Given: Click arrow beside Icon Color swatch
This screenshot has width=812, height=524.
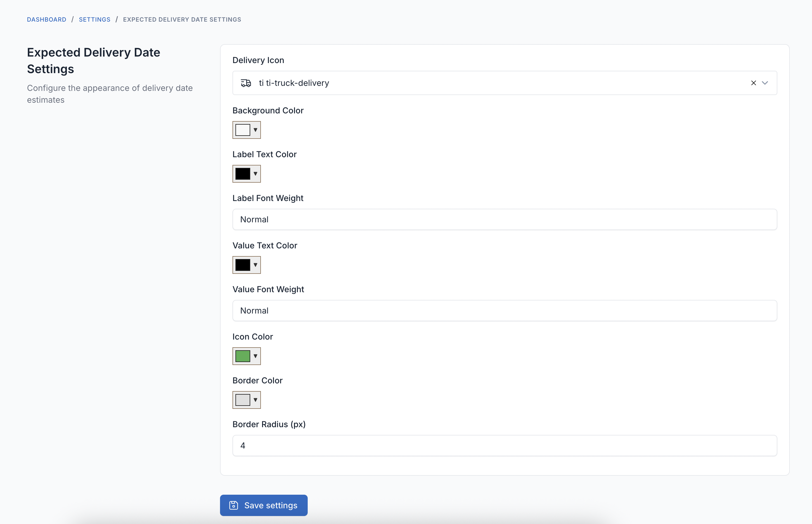Looking at the screenshot, I should pos(255,356).
